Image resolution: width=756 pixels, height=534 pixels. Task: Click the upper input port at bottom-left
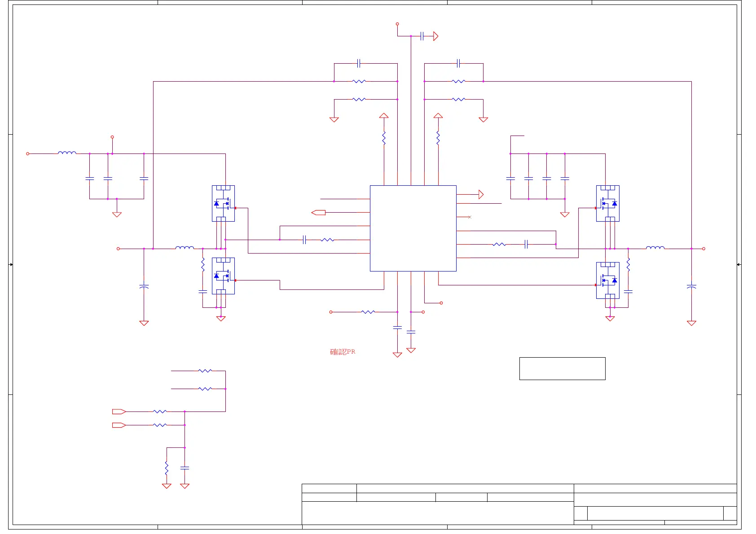(119, 411)
